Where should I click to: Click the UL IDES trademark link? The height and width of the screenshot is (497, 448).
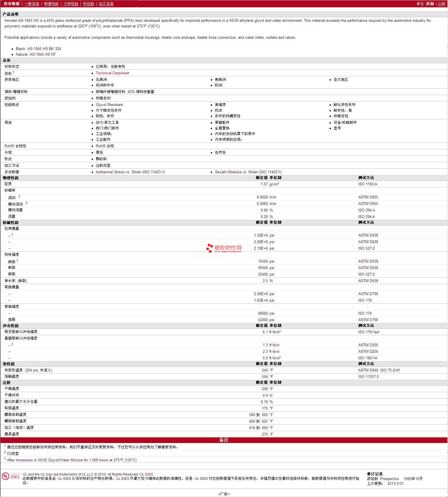click(146, 474)
